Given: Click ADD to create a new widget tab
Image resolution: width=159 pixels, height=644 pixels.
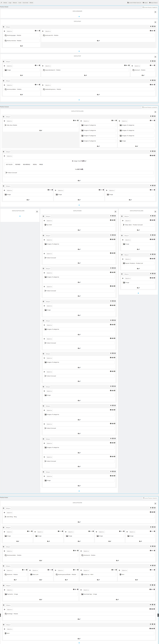Looking at the screenshot, I should [x=41, y=165].
